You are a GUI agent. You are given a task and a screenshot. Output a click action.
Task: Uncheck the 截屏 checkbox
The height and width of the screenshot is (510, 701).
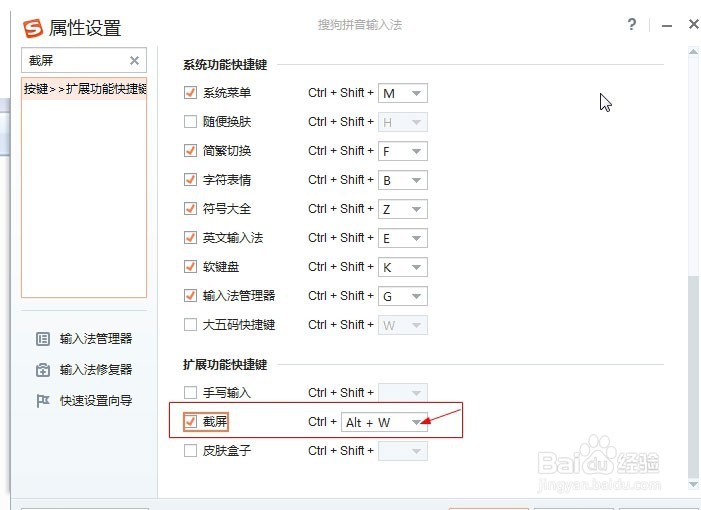190,421
